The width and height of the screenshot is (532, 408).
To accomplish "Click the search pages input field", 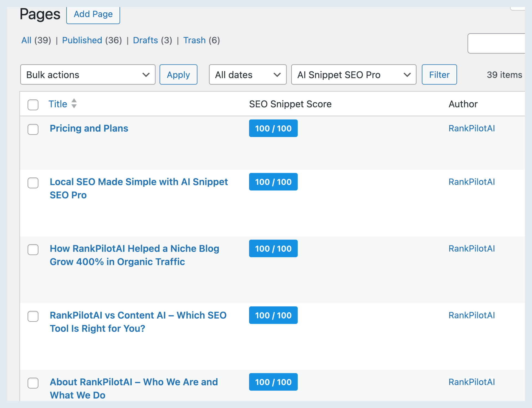I will [x=496, y=43].
